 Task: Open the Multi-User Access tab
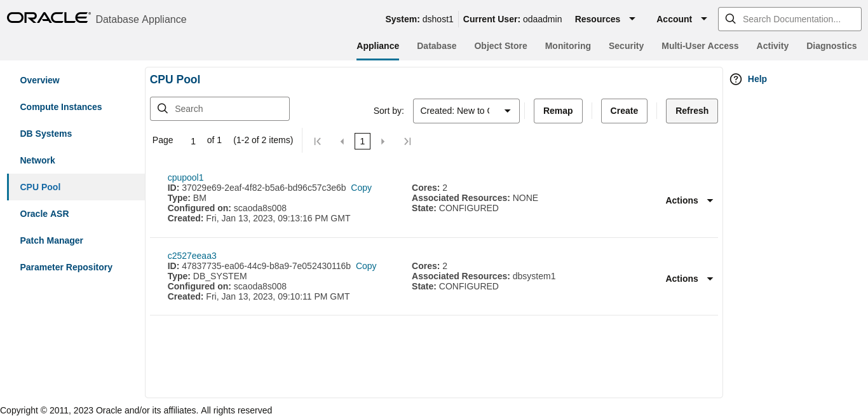click(700, 46)
